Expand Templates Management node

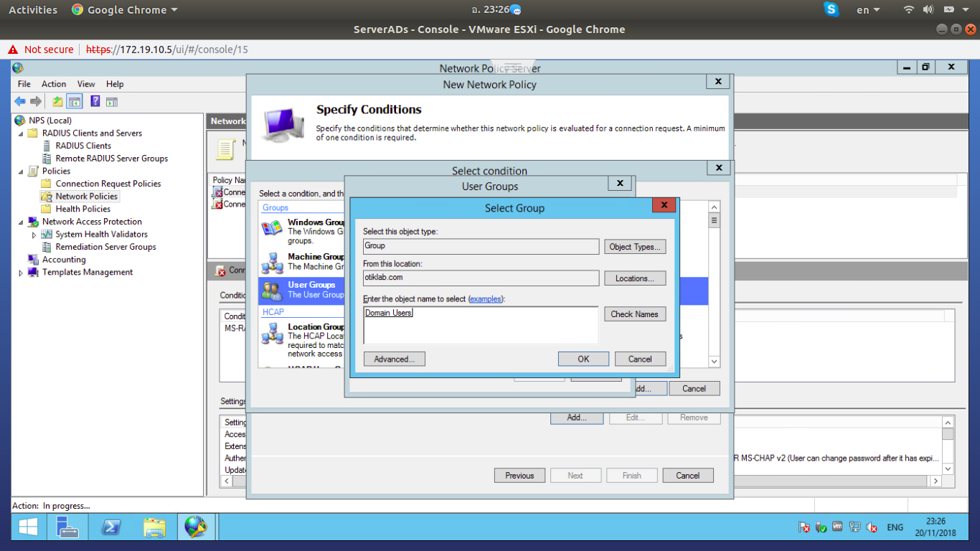pos(21,273)
